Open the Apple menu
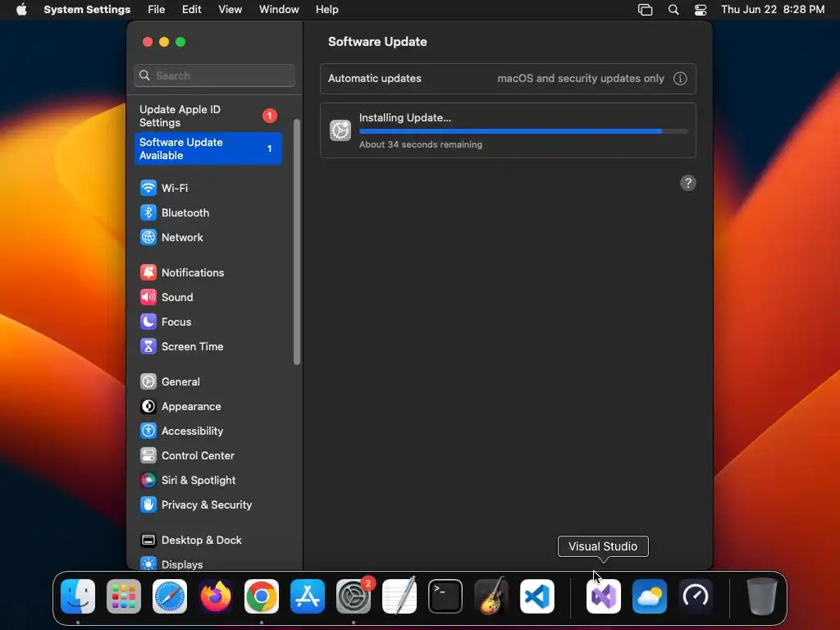840x630 pixels. [21, 10]
